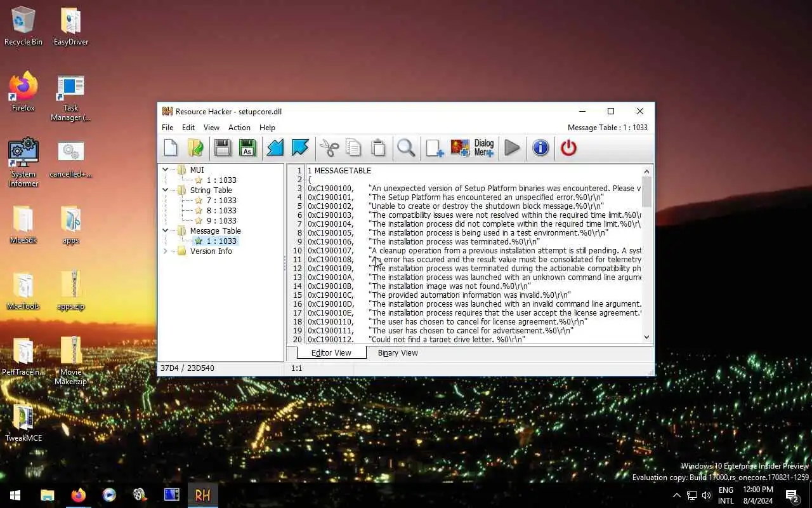Click the red power exit icon
This screenshot has width=812, height=508.
(568, 148)
